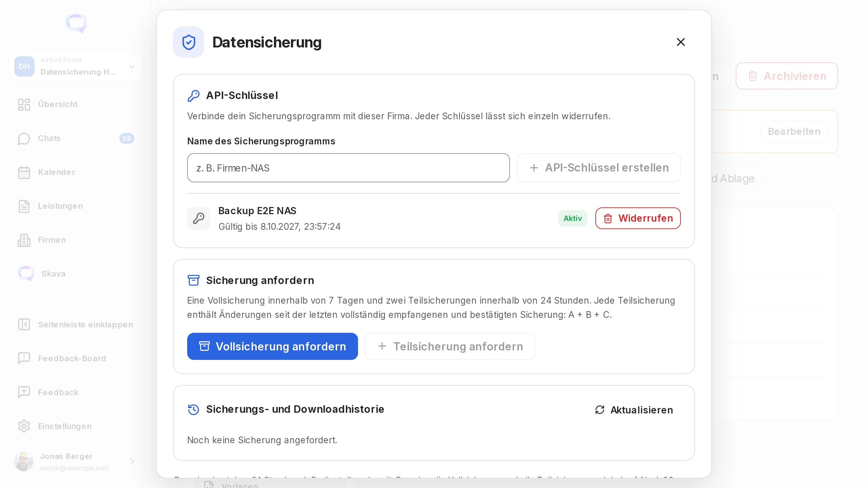Click the key icon of Backup E2E NAS
The height and width of the screenshot is (488, 868).
coord(199,218)
